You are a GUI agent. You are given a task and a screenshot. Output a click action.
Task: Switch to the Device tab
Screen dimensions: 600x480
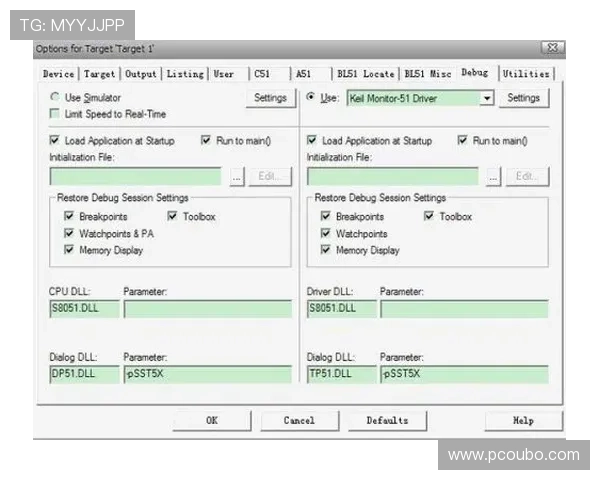tap(59, 74)
